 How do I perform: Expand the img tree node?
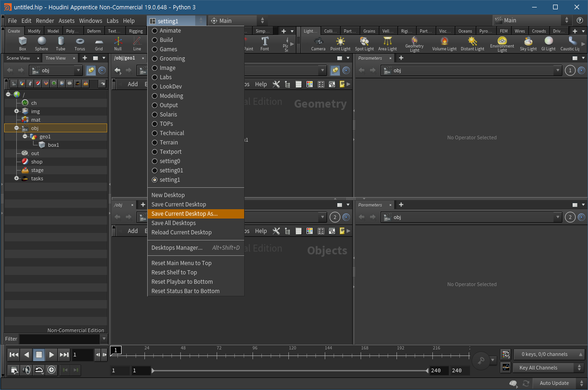tap(16, 111)
